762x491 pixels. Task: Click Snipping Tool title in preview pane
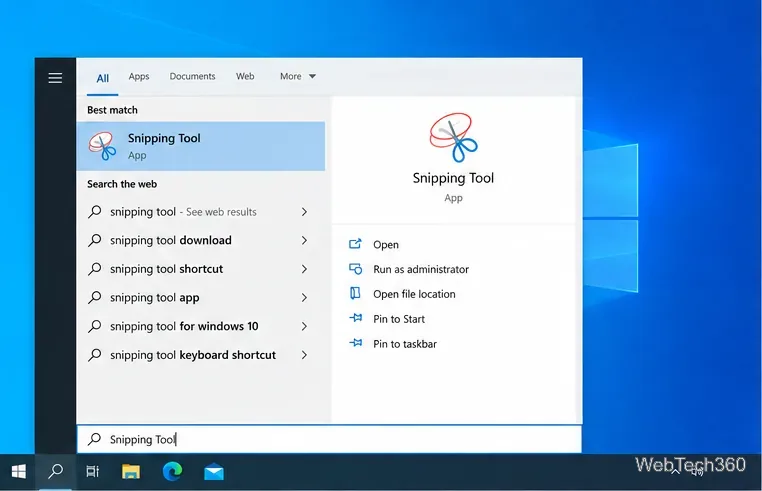click(x=453, y=178)
